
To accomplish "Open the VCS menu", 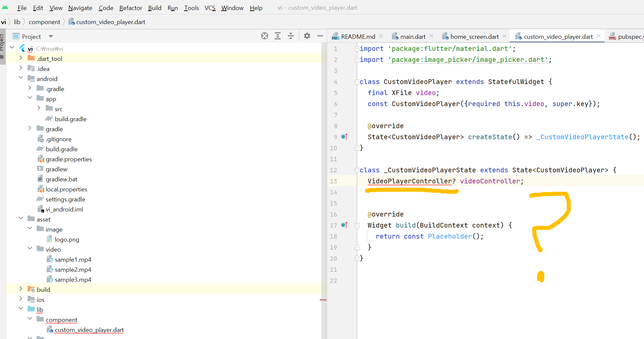I will tap(210, 8).
